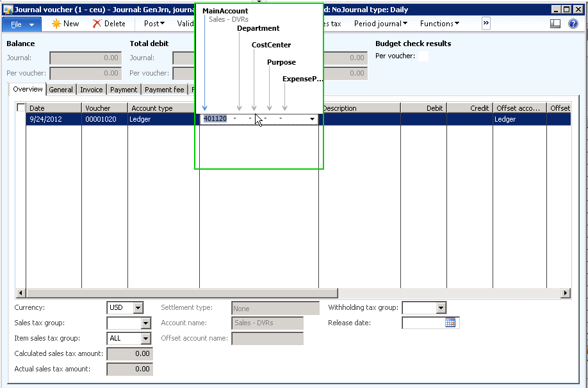Screen dimensions: 588x388
Task: Open the Release date calendar picker
Action: coord(450,323)
